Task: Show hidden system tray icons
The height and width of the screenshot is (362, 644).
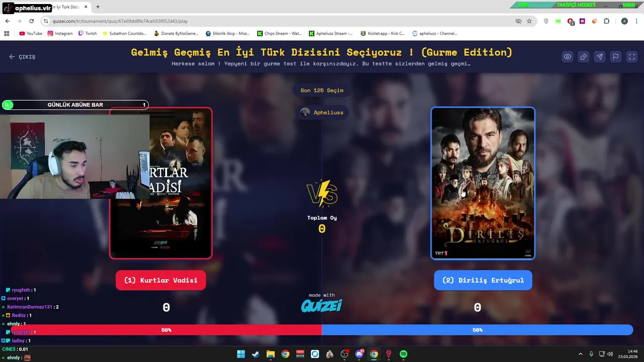Action: pos(580,354)
